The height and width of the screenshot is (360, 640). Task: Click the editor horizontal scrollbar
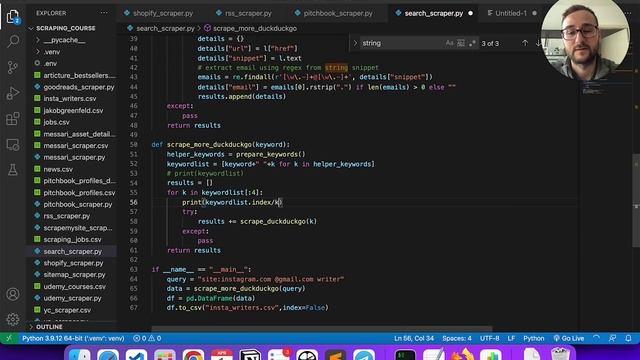coord(322,328)
